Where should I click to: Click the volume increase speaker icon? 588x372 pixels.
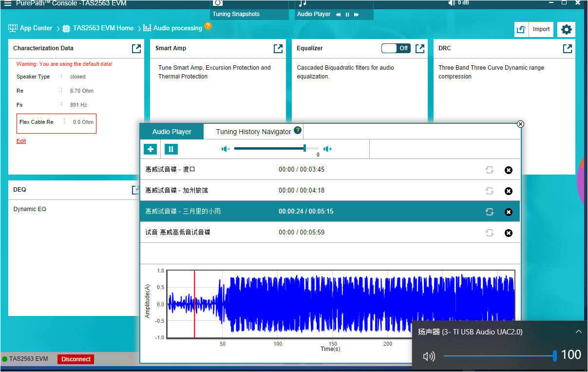(x=327, y=149)
